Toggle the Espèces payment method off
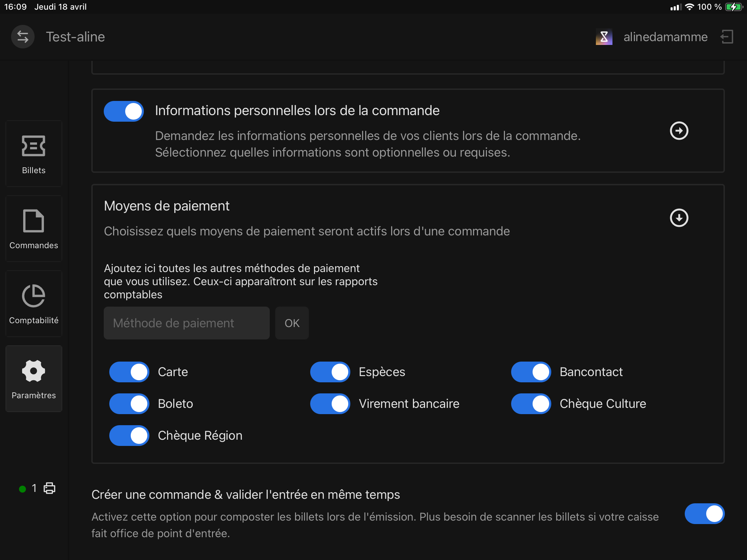This screenshot has width=747, height=560. pyautogui.click(x=330, y=372)
